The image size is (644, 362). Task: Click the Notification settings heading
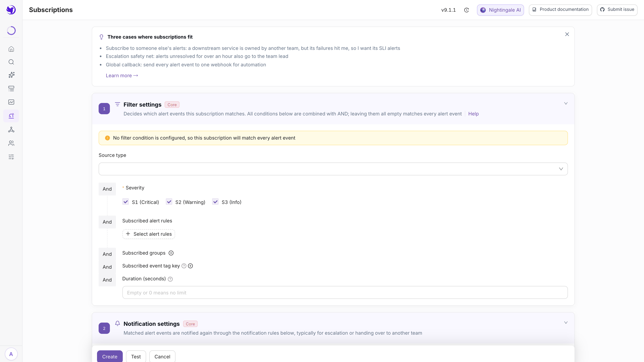click(152, 324)
